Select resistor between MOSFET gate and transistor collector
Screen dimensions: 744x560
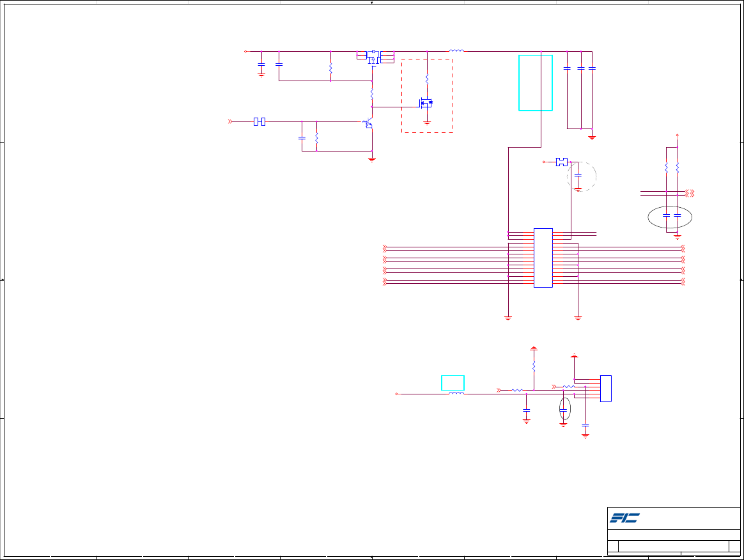[x=372, y=94]
